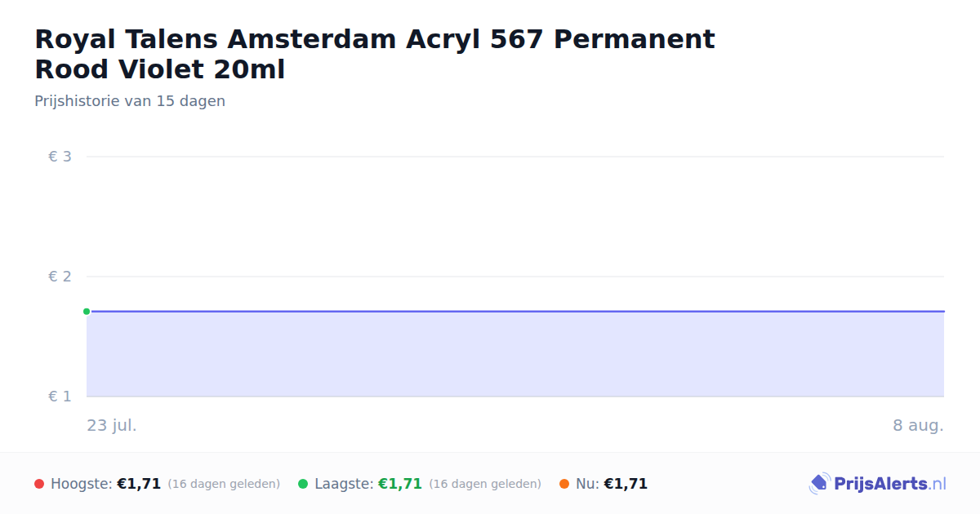The width and height of the screenshot is (980, 514).
Task: Click the green dot beside Laagste
Action: [x=303, y=484]
